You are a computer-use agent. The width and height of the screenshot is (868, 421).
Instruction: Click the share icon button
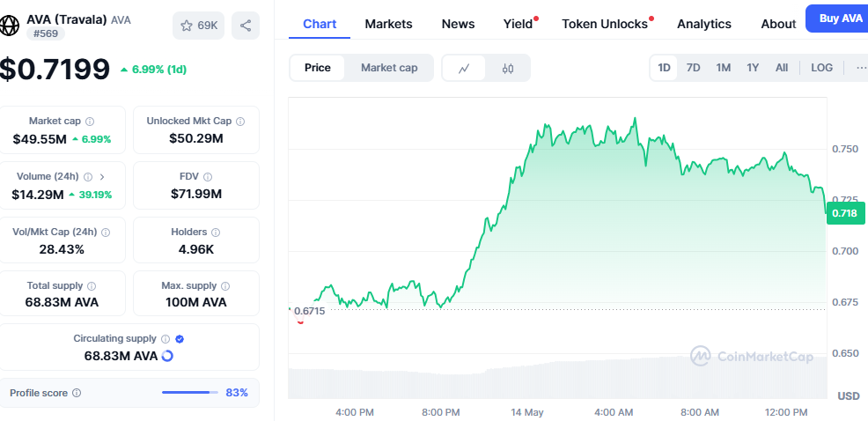click(x=245, y=26)
